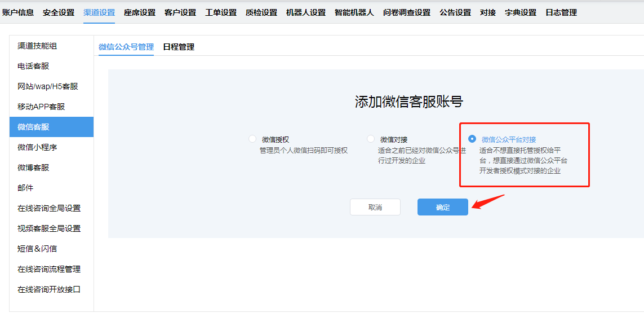644x317 pixels.
Task: Click the 管理员个人微信扫码即可授权 description
Action: pyautogui.click(x=304, y=151)
